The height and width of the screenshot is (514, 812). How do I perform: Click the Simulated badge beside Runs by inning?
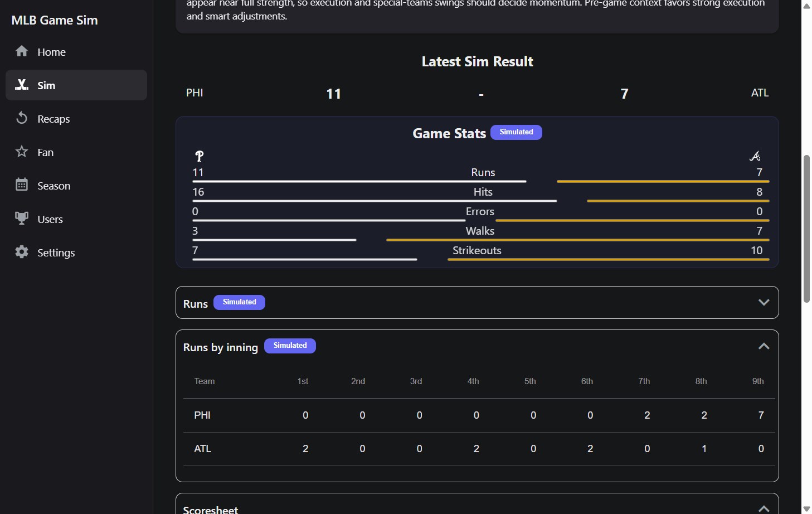(290, 346)
